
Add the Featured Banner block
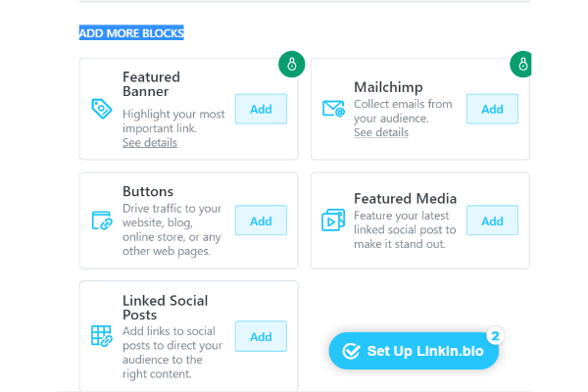(261, 109)
